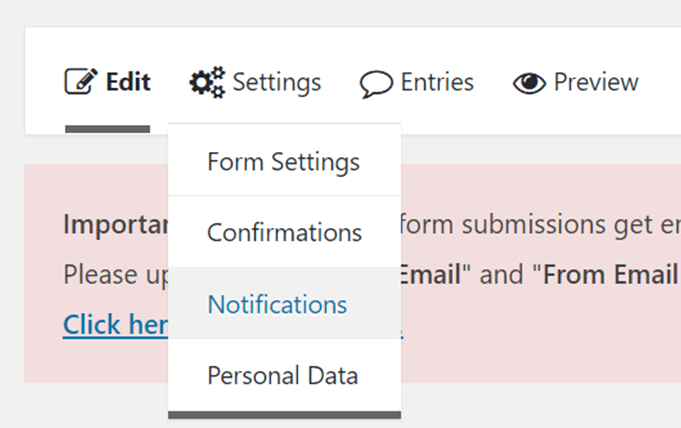Screen dimensions: 681x428
Task: Click the link's underlined end right of dropdown
Action: [402, 332]
